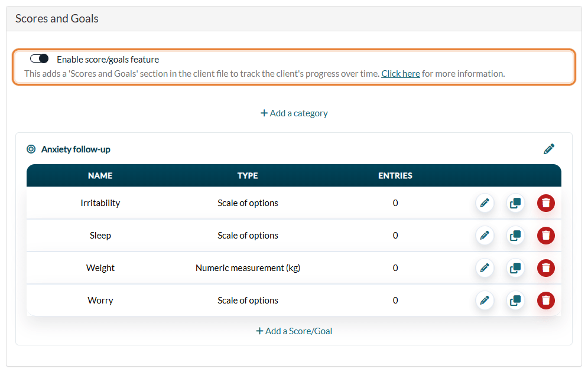Edit the Worry score

485,301
